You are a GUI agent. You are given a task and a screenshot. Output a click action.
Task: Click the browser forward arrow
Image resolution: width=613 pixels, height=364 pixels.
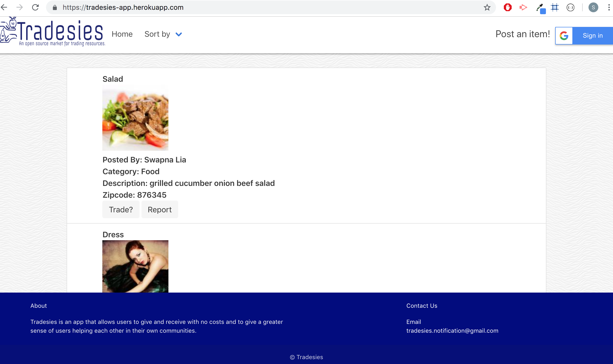20,7
